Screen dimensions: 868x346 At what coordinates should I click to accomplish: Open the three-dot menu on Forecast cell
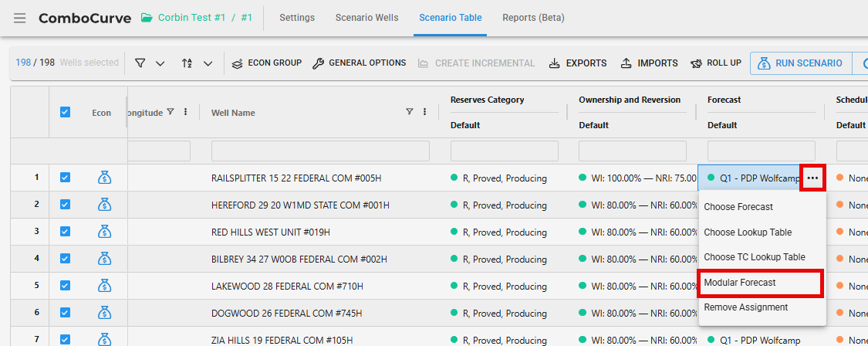coord(812,178)
